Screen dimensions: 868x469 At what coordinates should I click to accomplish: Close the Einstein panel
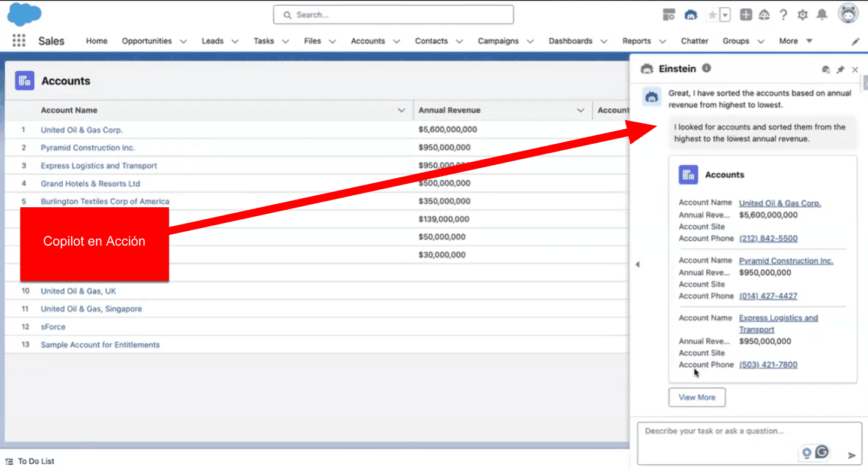(x=855, y=69)
